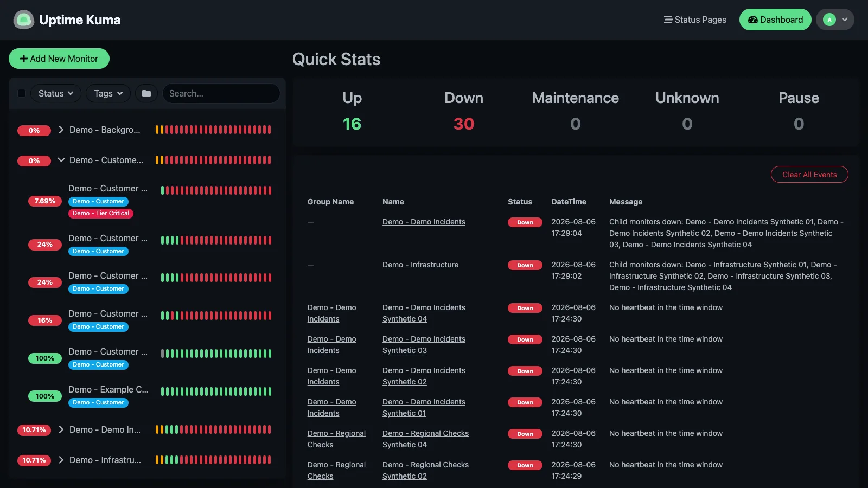Toggle the select-all monitors checkbox

tap(22, 93)
